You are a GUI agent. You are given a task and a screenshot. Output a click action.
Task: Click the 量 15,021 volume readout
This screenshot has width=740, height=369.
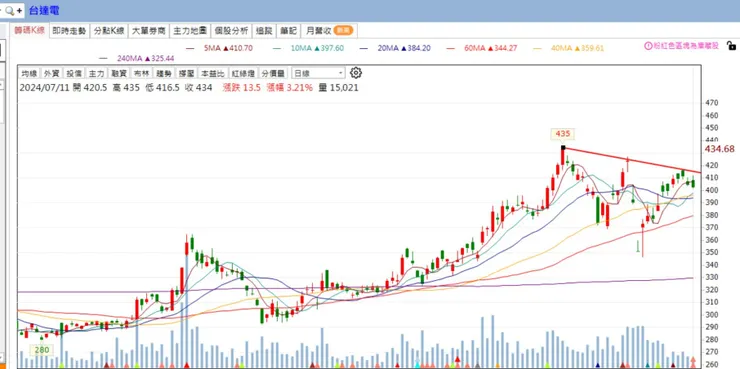click(x=338, y=88)
